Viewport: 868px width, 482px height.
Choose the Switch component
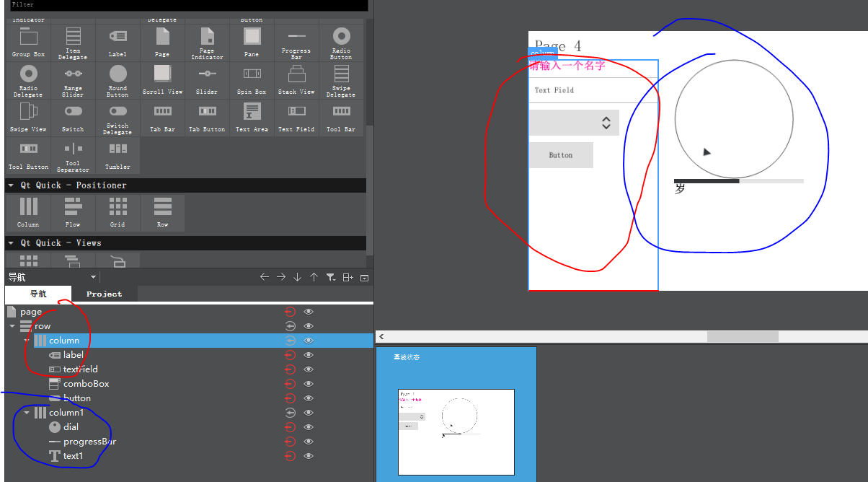click(x=73, y=118)
